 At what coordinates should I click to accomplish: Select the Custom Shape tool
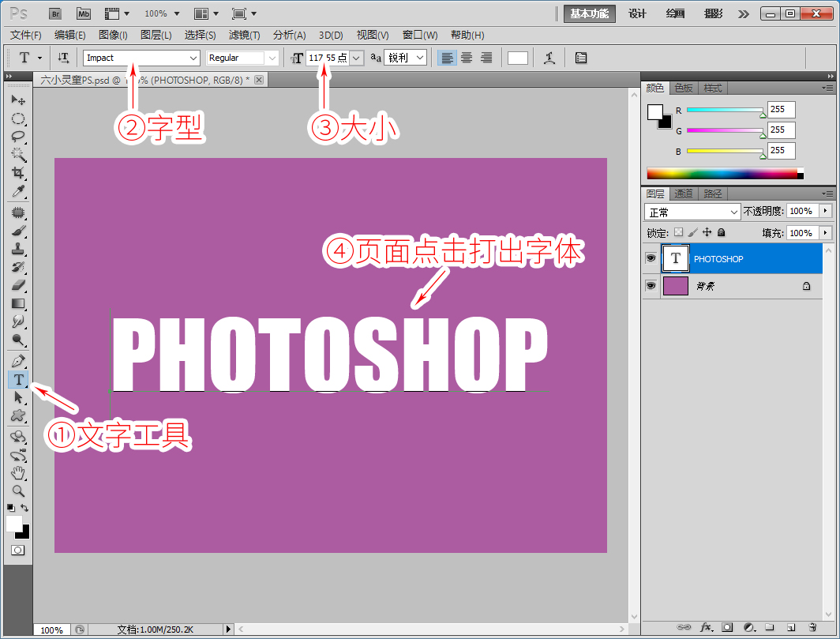pyautogui.click(x=18, y=415)
